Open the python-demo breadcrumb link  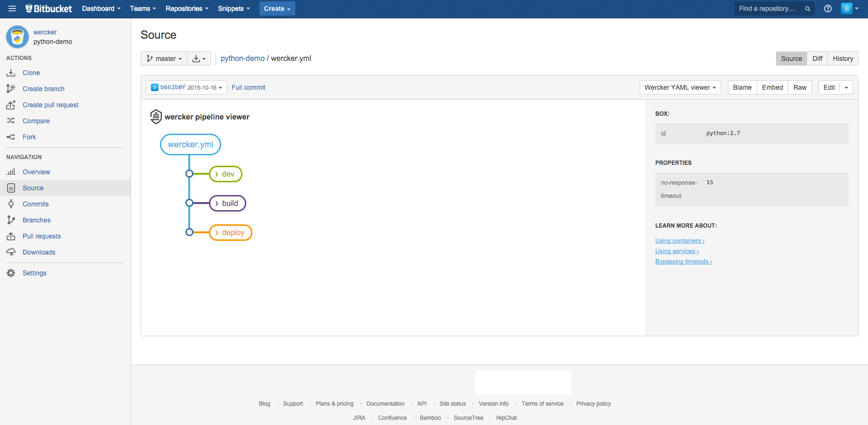tap(242, 59)
